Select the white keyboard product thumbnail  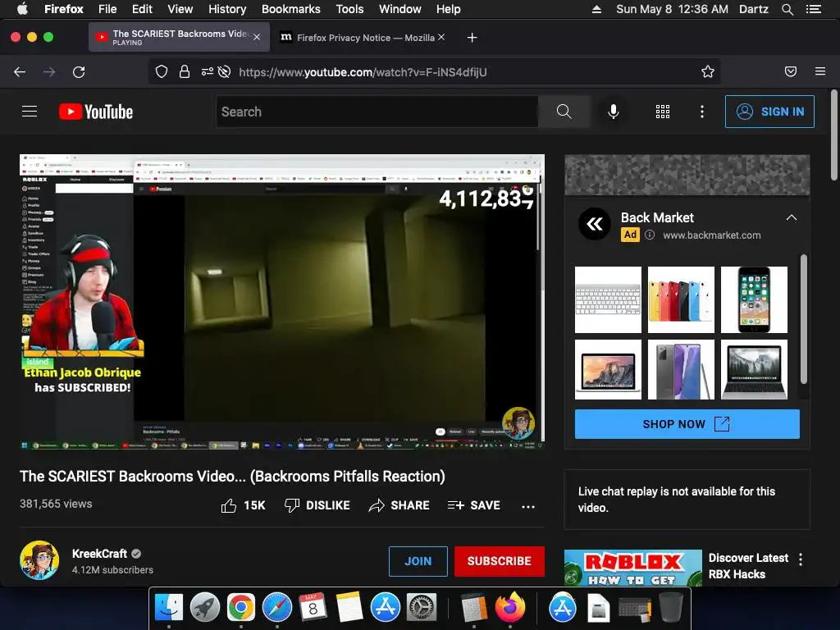[608, 299]
